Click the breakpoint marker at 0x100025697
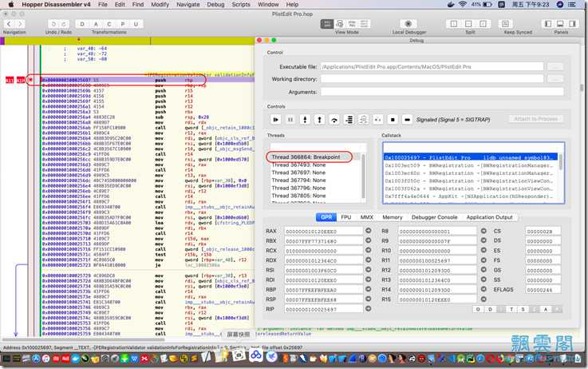This screenshot has height=369, width=588. 31,80
